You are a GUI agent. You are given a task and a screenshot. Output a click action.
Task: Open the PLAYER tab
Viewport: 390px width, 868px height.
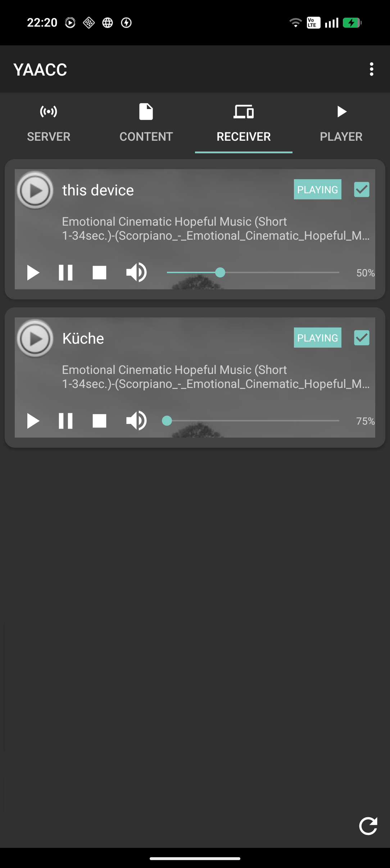341,123
